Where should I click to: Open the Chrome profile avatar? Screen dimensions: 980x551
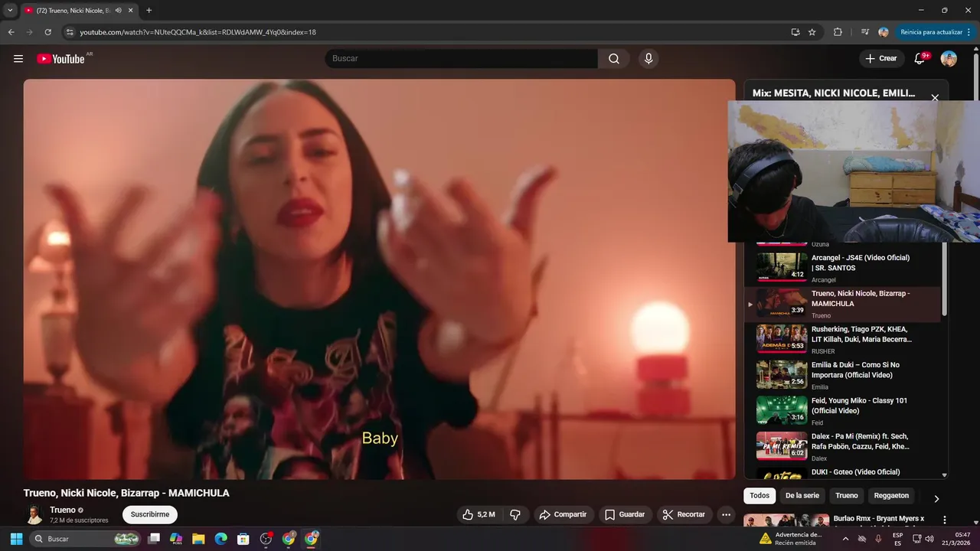click(884, 32)
